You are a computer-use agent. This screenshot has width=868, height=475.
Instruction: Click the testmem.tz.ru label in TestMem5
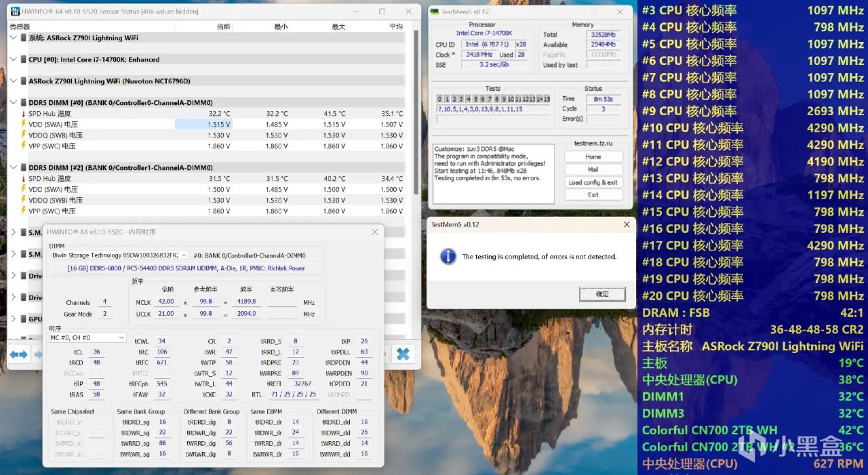tap(593, 144)
